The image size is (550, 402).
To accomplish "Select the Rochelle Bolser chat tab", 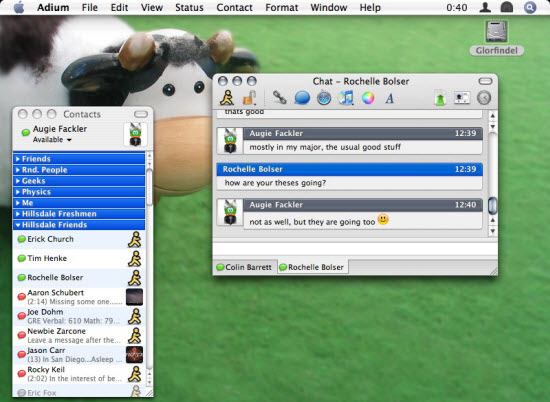I will (x=312, y=267).
